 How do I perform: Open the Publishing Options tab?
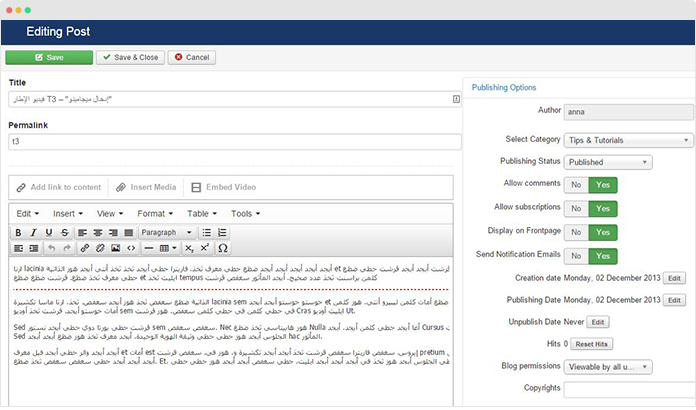[x=504, y=87]
